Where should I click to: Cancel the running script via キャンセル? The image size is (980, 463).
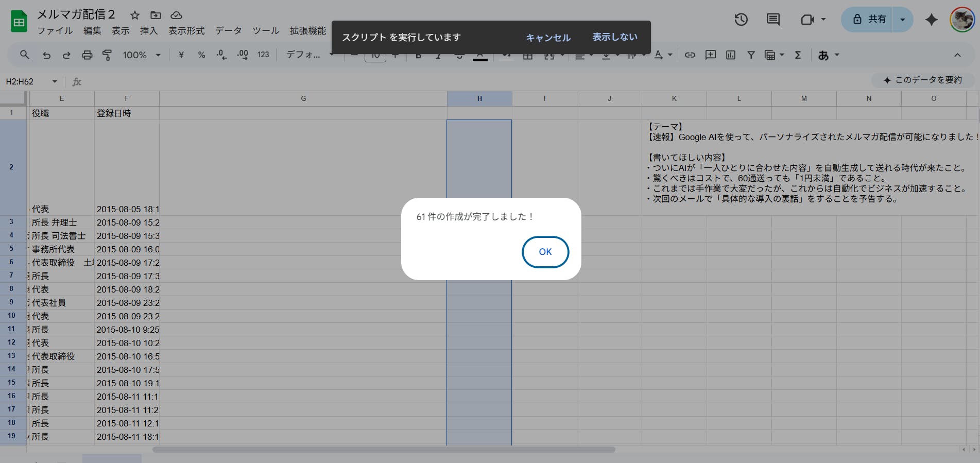548,38
